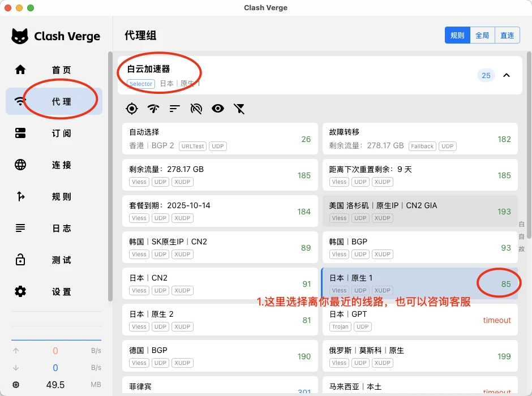Switch to 直连 direct mode
This screenshot has width=532, height=396.
(507, 35)
